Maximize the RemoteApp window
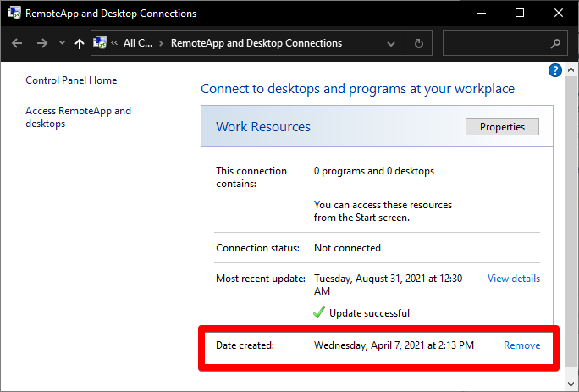This screenshot has height=392, width=579. [520, 13]
